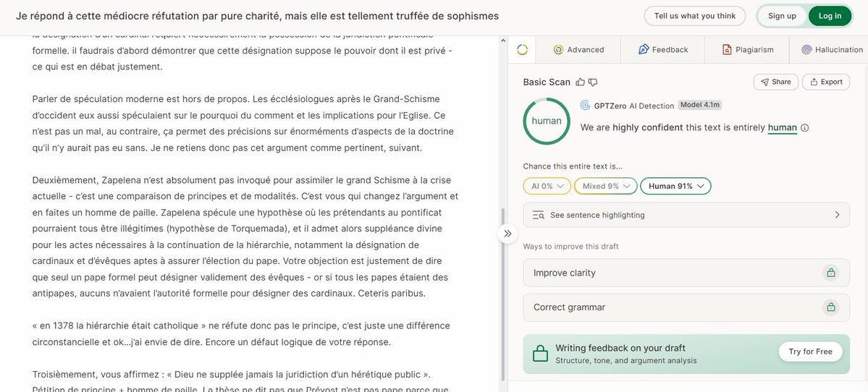The image size is (868, 392).
Task: Share the scan results
Action: point(775,82)
